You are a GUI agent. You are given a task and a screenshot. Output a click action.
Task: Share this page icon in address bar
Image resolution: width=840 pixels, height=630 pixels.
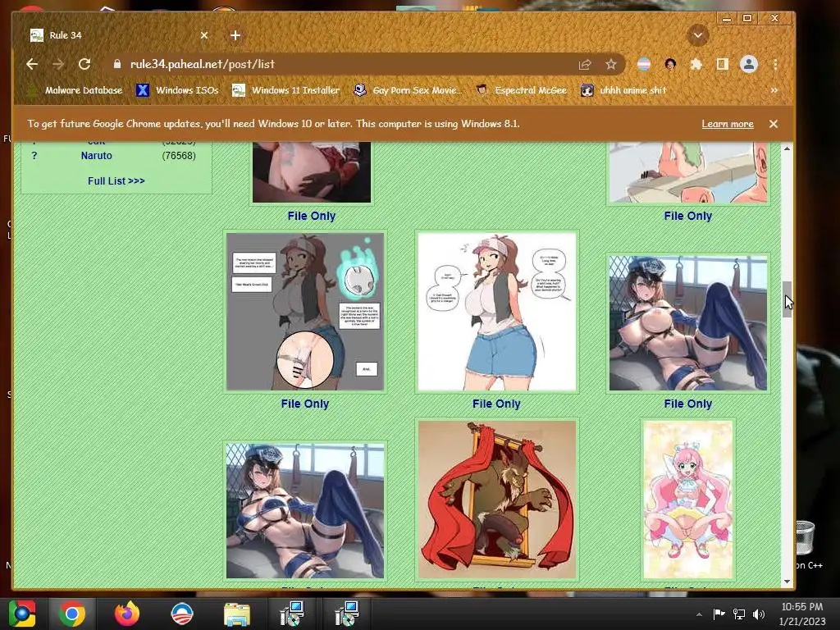pyautogui.click(x=585, y=65)
